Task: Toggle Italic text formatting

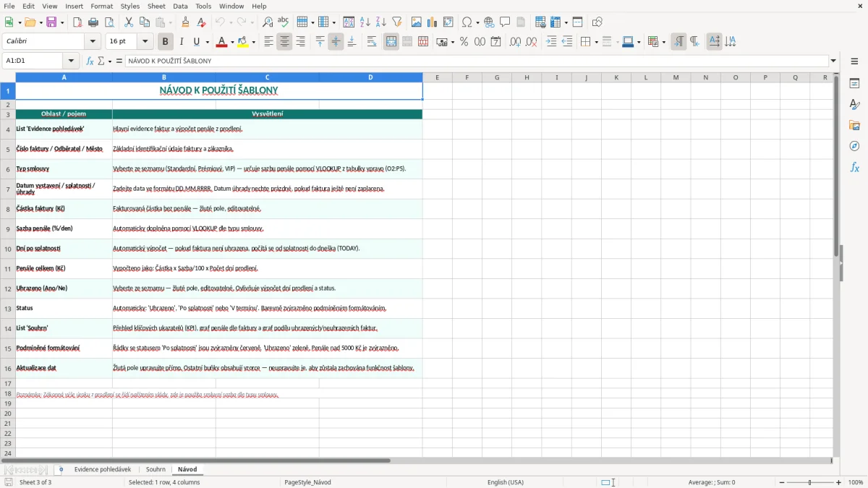Action: click(181, 42)
